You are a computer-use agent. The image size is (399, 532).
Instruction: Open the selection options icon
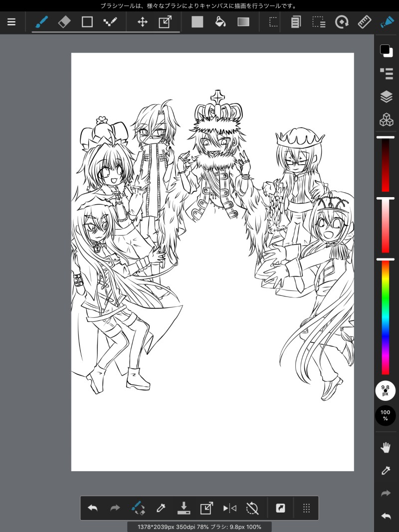[x=319, y=22]
